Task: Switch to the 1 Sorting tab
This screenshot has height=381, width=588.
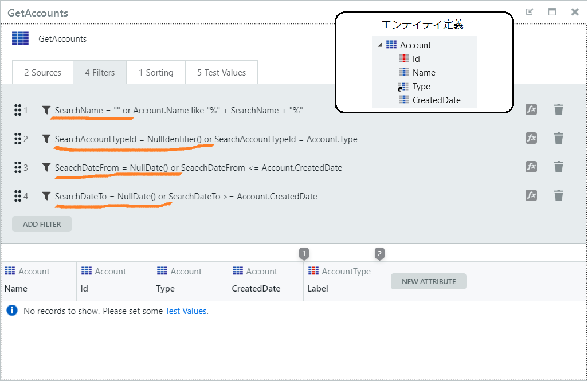Action: coord(155,72)
